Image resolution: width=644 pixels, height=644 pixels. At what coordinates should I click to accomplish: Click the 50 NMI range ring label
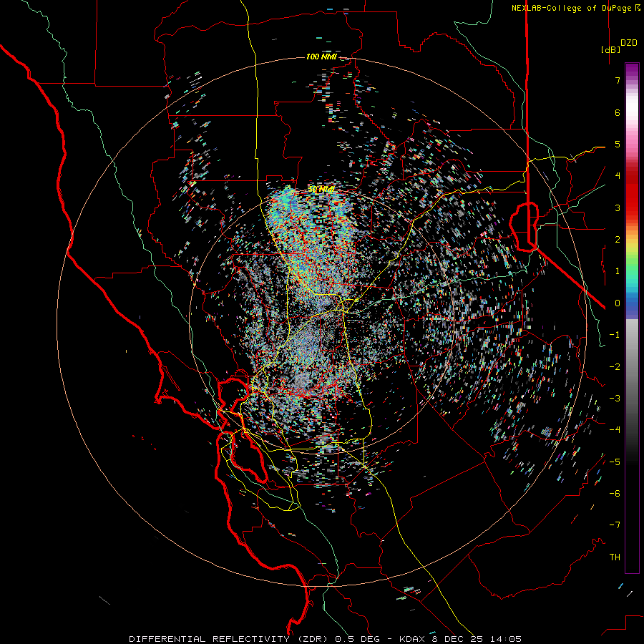pos(321,190)
